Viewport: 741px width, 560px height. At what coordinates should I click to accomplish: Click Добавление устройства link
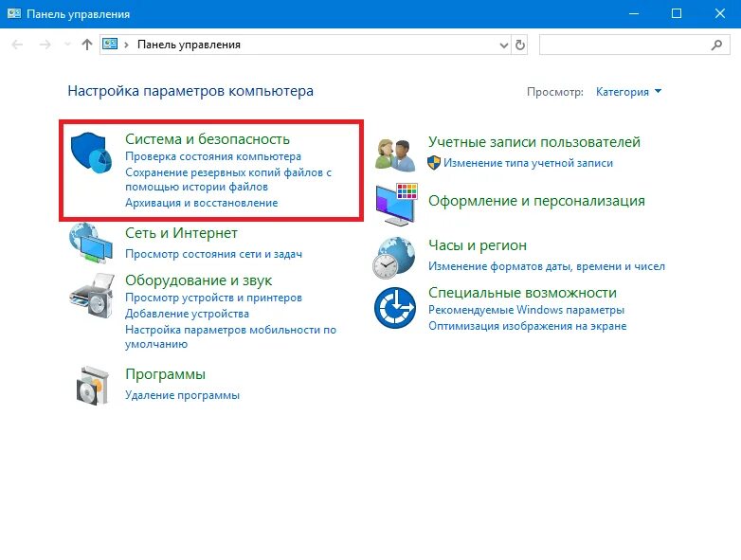pyautogui.click(x=187, y=314)
